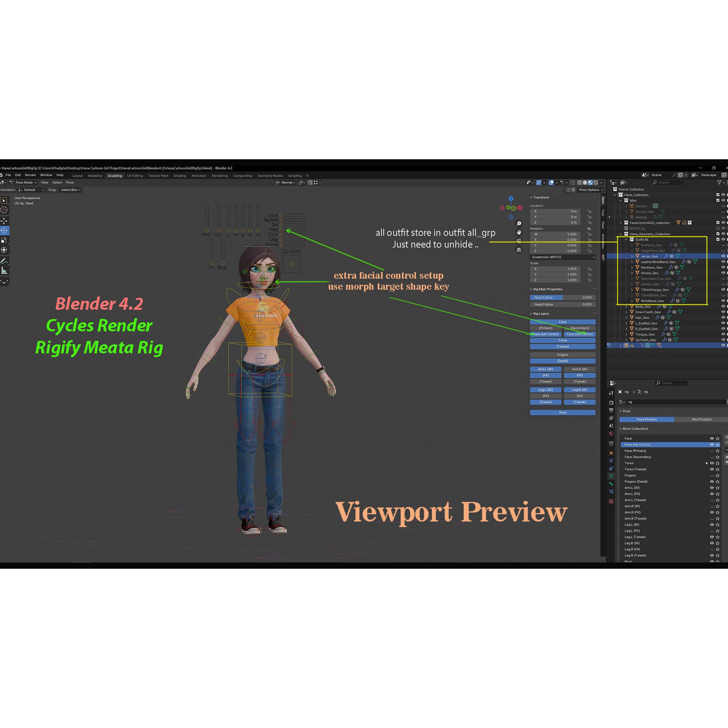Toggle visibility of the Face Adv Control bone collection
The width and height of the screenshot is (728, 728).
(x=712, y=444)
